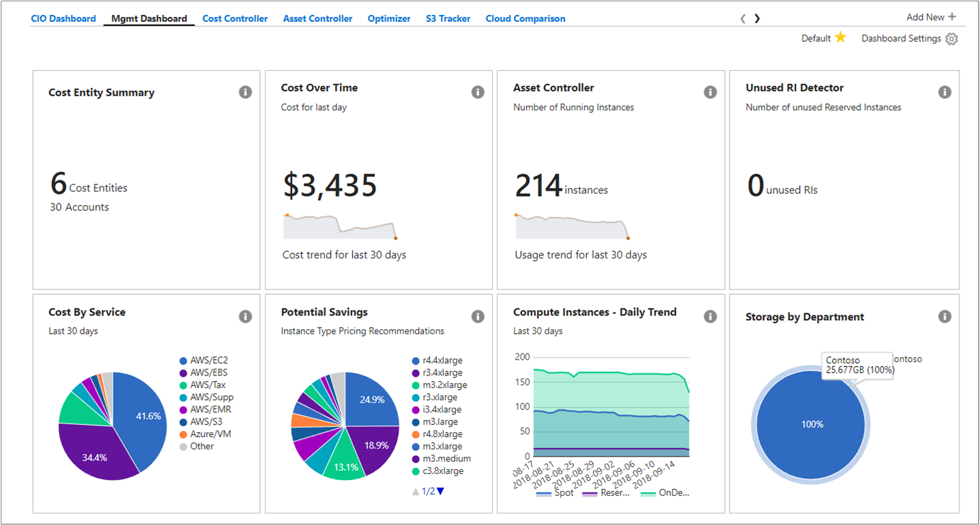Viewport: 980px width, 525px height.
Task: Toggle Spot series in Daily Trend legend
Action: (x=555, y=492)
